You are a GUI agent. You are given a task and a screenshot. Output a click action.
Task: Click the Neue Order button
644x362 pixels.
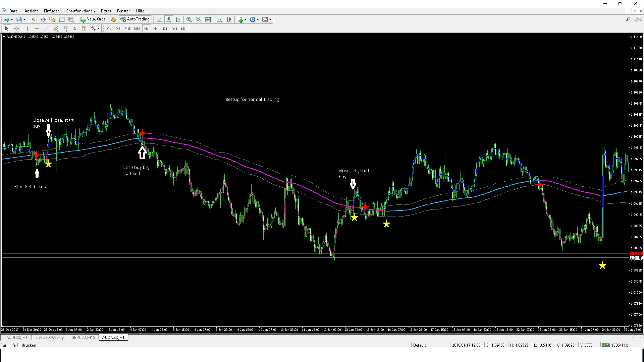(x=94, y=19)
